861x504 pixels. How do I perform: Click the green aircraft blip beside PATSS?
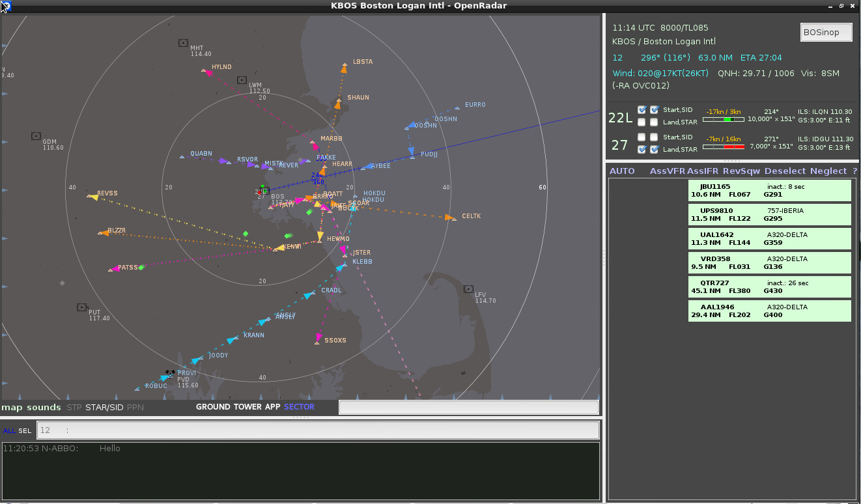141,267
